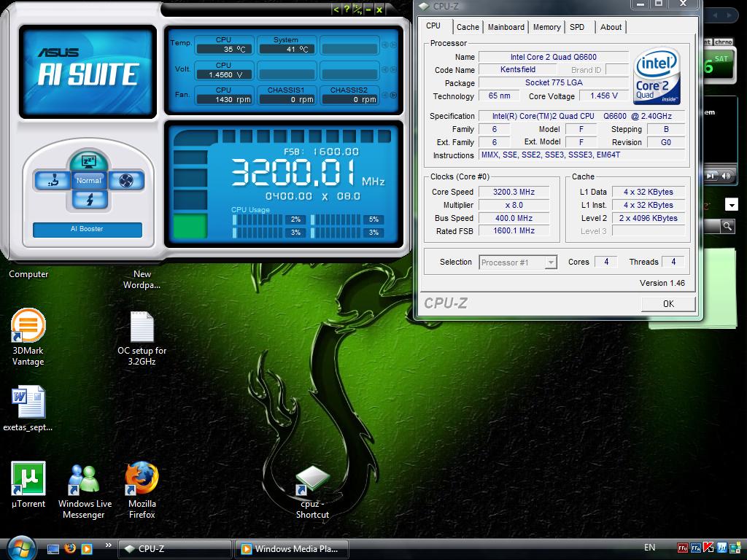The image size is (747, 560).
Task: Click the AI Booster button
Action: pyautogui.click(x=87, y=229)
